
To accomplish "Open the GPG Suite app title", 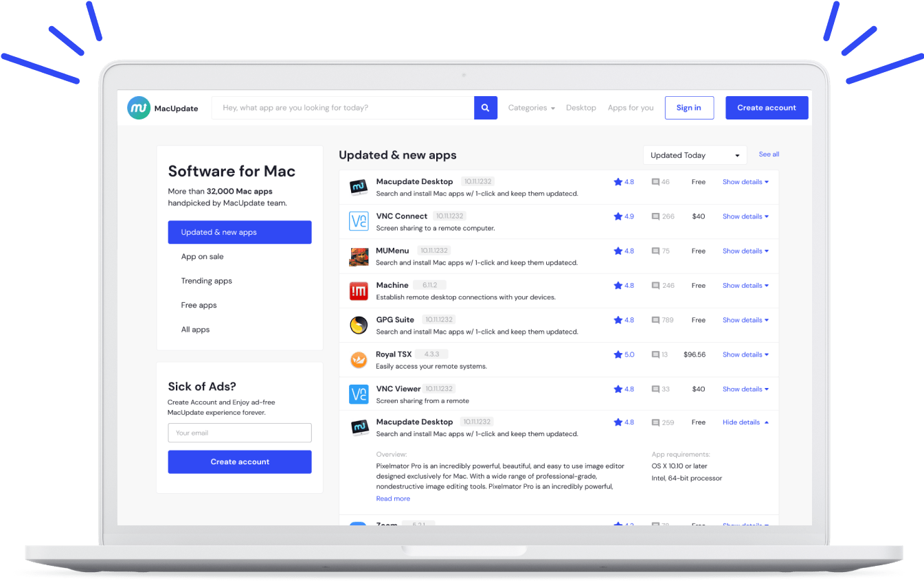I will point(395,319).
